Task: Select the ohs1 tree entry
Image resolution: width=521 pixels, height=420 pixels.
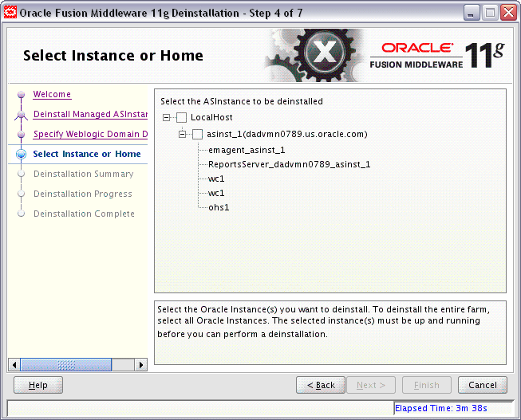Action: point(219,207)
